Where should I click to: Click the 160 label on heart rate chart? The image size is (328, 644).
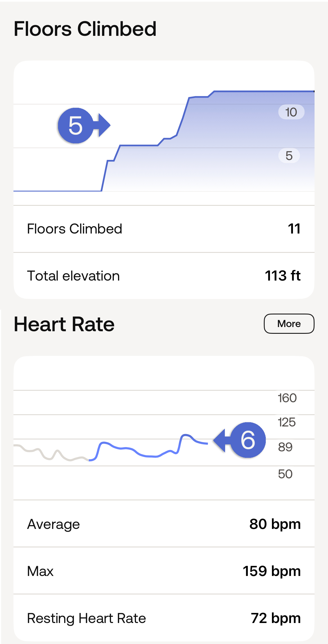287,398
